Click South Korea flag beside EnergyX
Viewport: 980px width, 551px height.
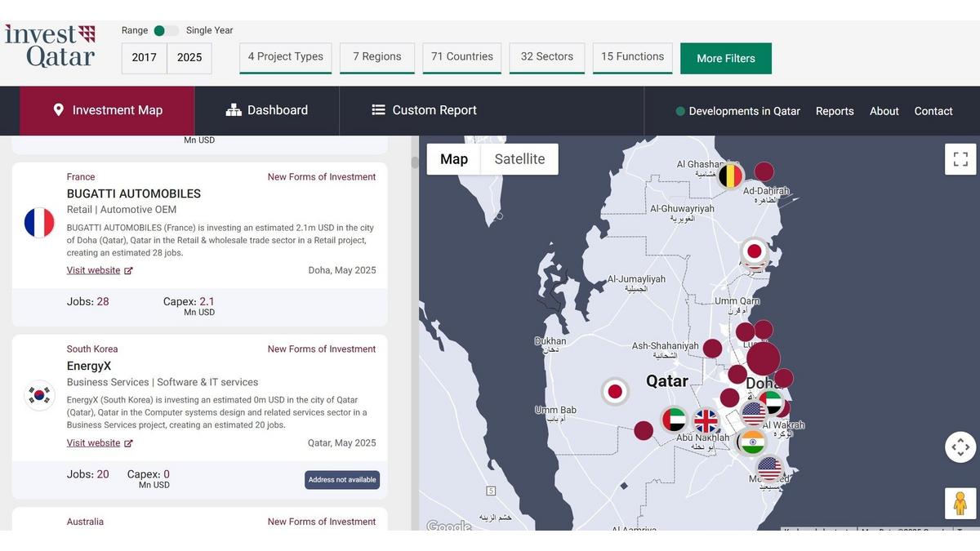(x=39, y=396)
